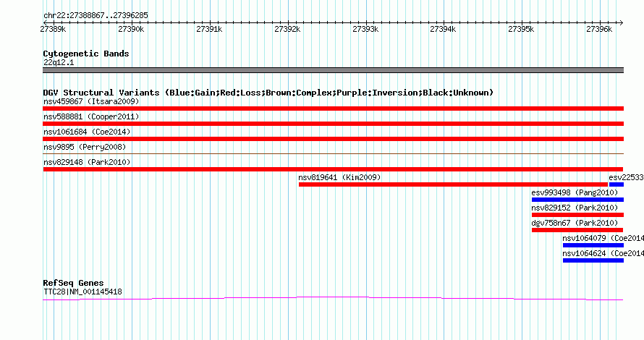
Task: Select the small blue esv22533 gain bar
Action: click(x=617, y=184)
